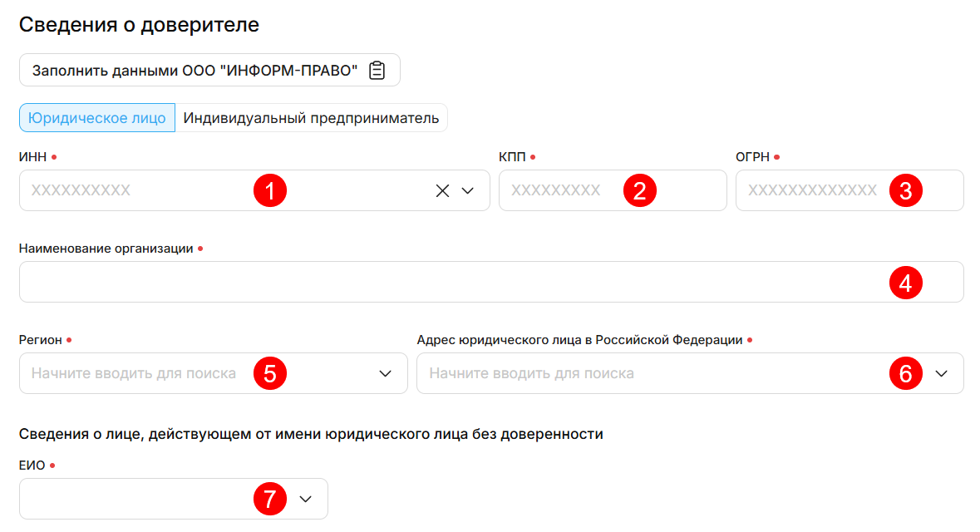
Task: Expand the ИНН dropdown chevron
Action: (467, 190)
